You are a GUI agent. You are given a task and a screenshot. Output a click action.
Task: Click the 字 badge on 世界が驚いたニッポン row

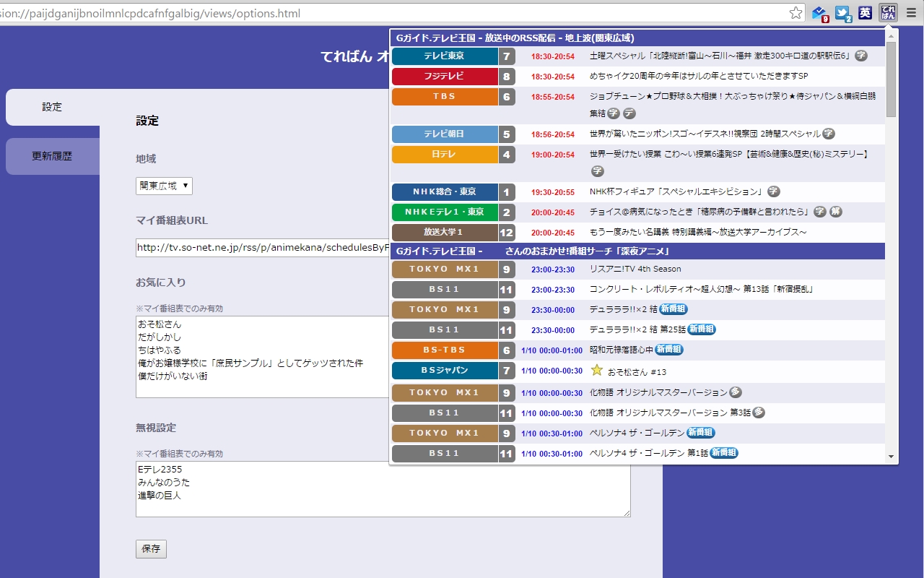point(828,134)
